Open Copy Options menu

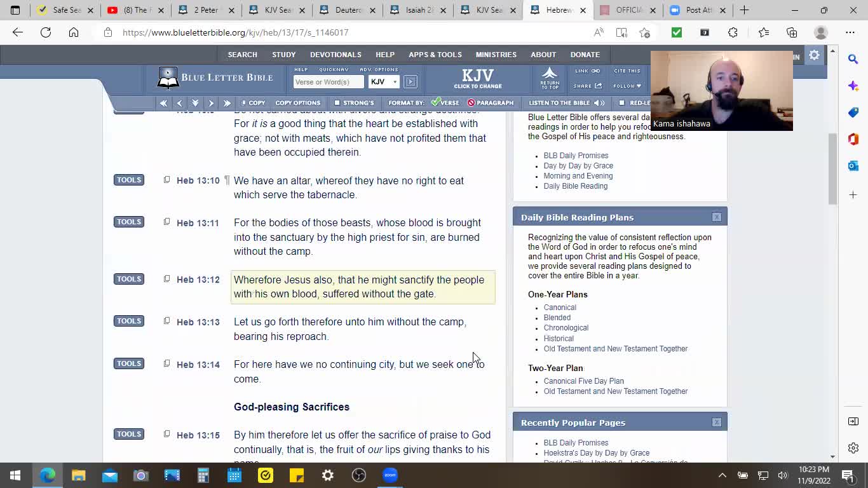pos(297,103)
